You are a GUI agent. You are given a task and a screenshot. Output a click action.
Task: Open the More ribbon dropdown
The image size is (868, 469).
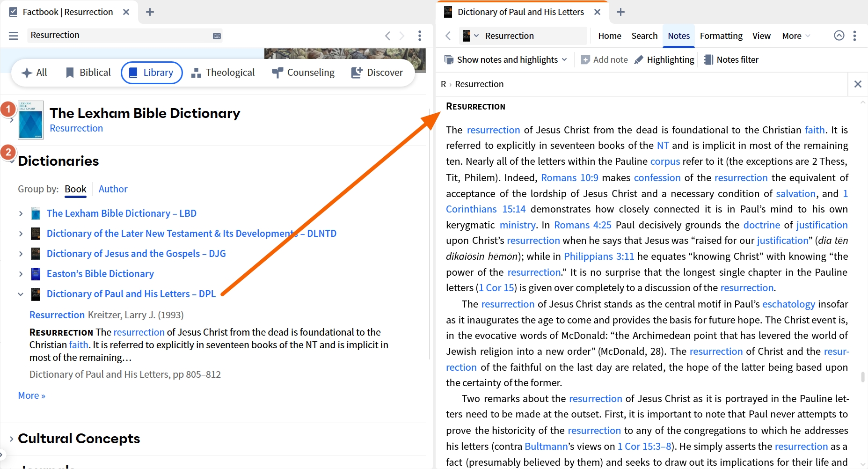795,36
